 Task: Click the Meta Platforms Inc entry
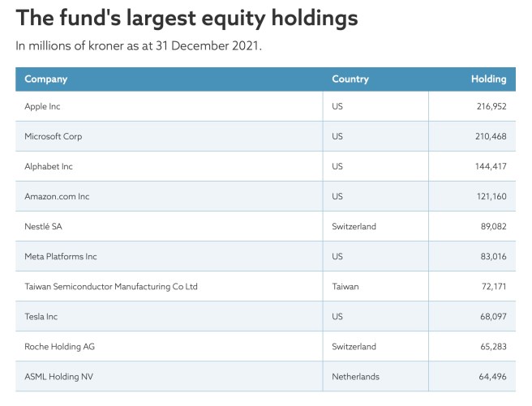coord(61,257)
